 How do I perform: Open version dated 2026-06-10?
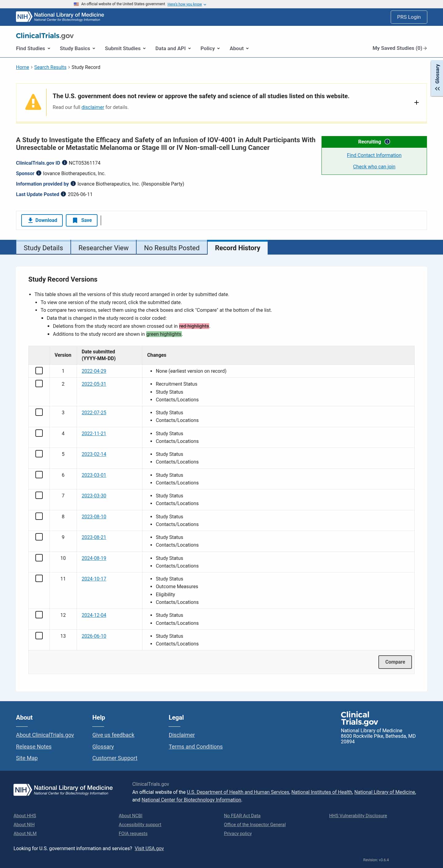click(94, 636)
